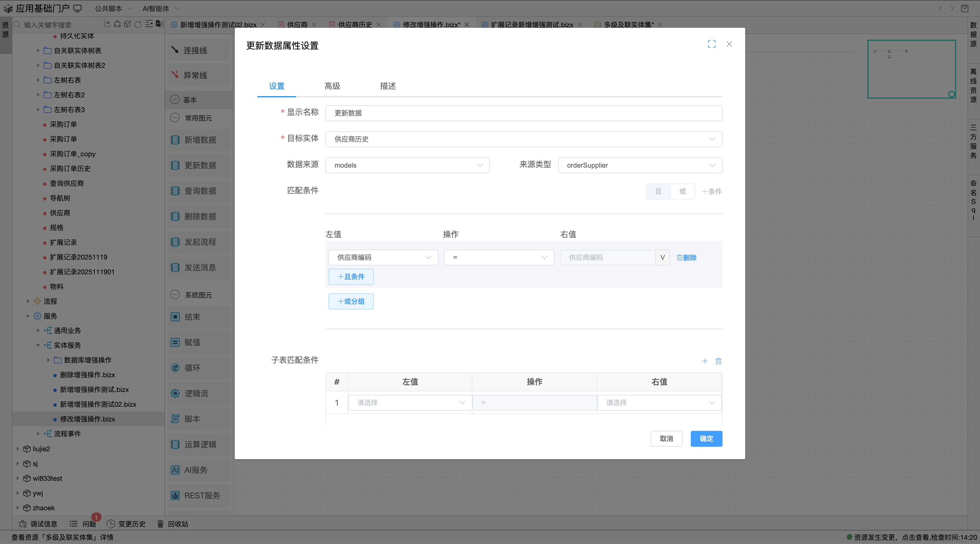Open the 目标实体 dropdown

click(523, 139)
